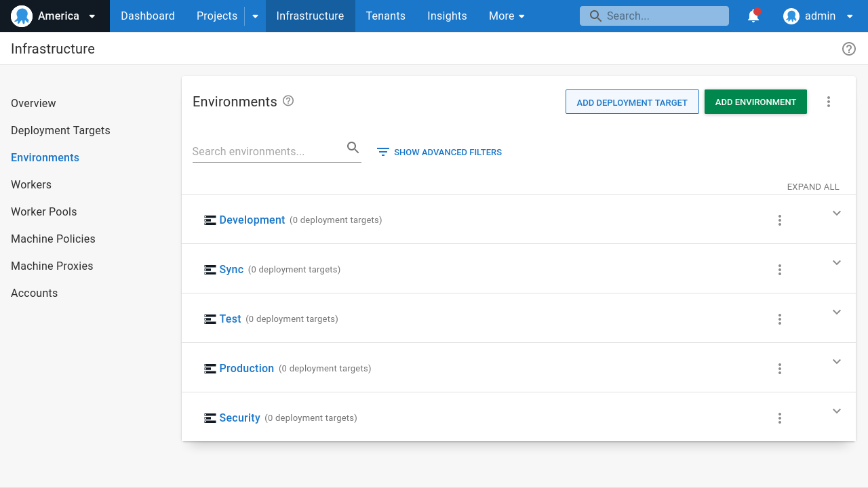Open the admin user menu
The height and width of the screenshot is (488, 868).
[x=818, y=16]
